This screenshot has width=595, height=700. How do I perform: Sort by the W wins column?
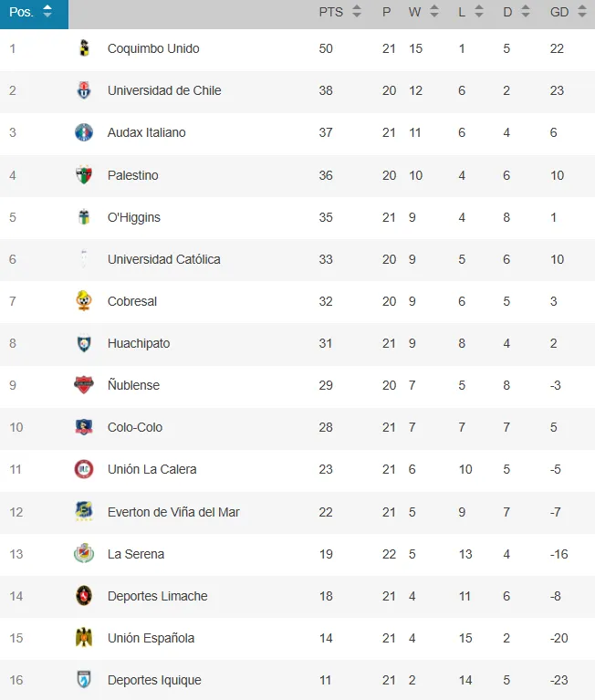[423, 12]
